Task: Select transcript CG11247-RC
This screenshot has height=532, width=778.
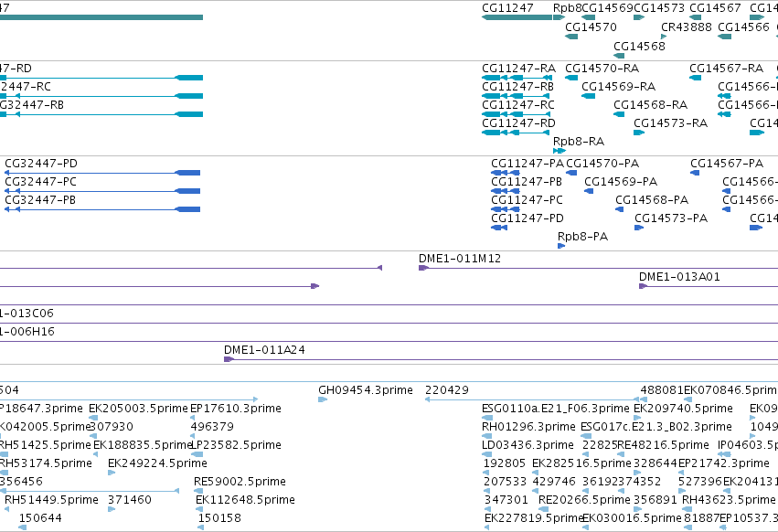Action: coord(518,105)
